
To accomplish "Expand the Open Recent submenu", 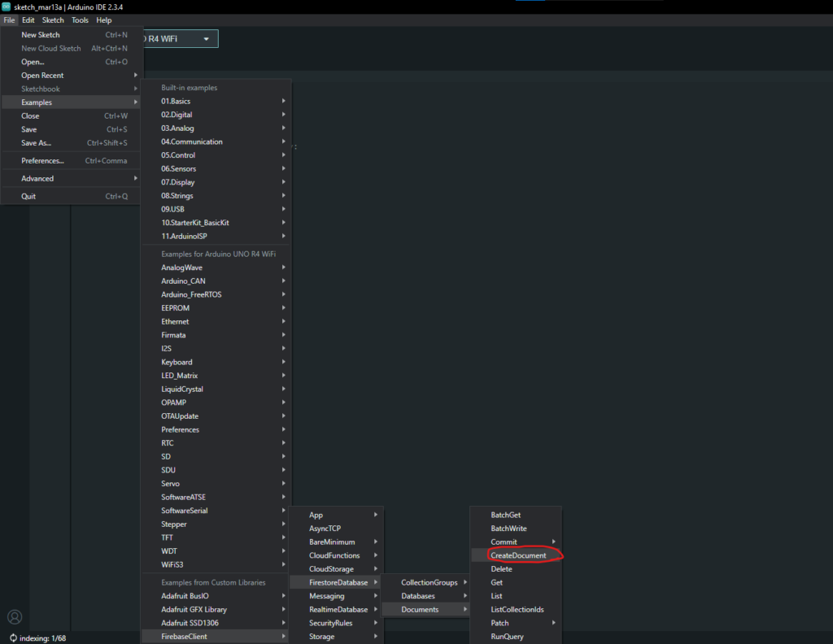I will pyautogui.click(x=72, y=76).
